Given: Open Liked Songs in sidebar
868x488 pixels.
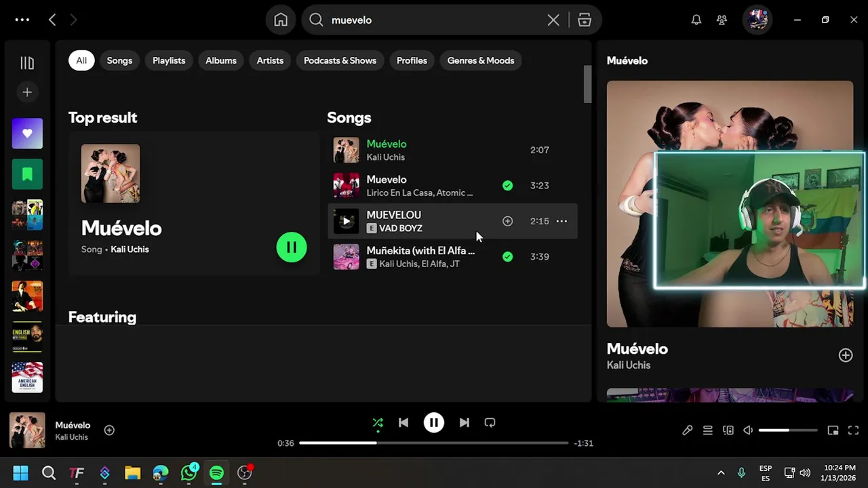Looking at the screenshot, I should click(x=27, y=134).
